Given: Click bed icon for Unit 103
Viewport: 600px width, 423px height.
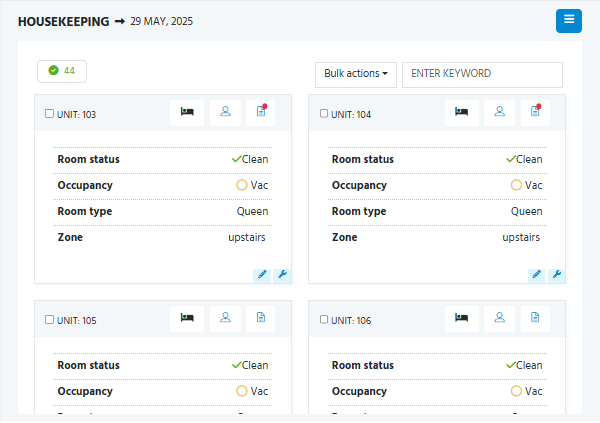Looking at the screenshot, I should pos(187,113).
